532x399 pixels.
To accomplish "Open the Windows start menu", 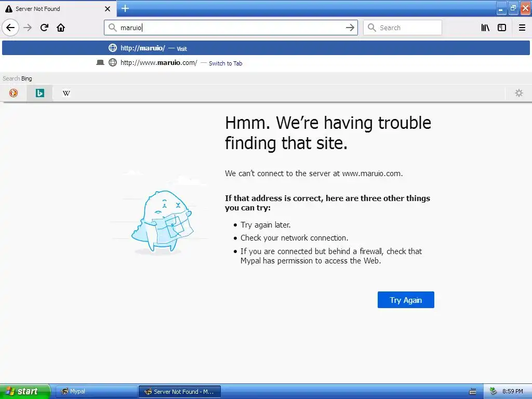I will tap(25, 391).
